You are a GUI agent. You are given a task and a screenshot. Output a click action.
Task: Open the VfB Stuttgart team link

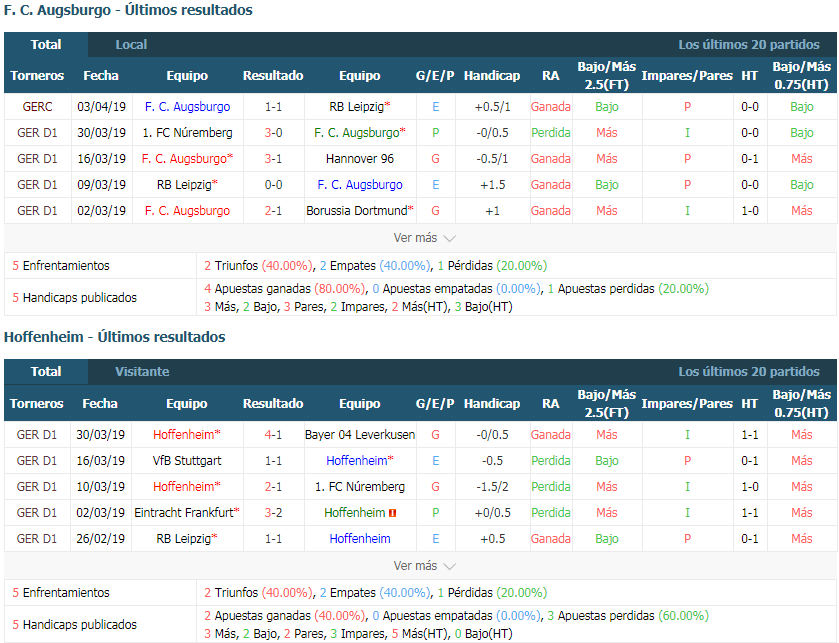[187, 461]
